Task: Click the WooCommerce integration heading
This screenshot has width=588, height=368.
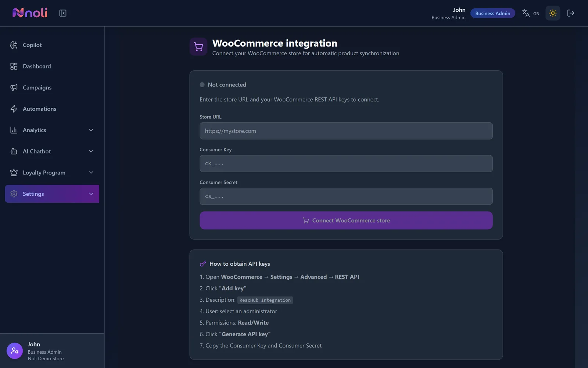Action: (x=275, y=43)
